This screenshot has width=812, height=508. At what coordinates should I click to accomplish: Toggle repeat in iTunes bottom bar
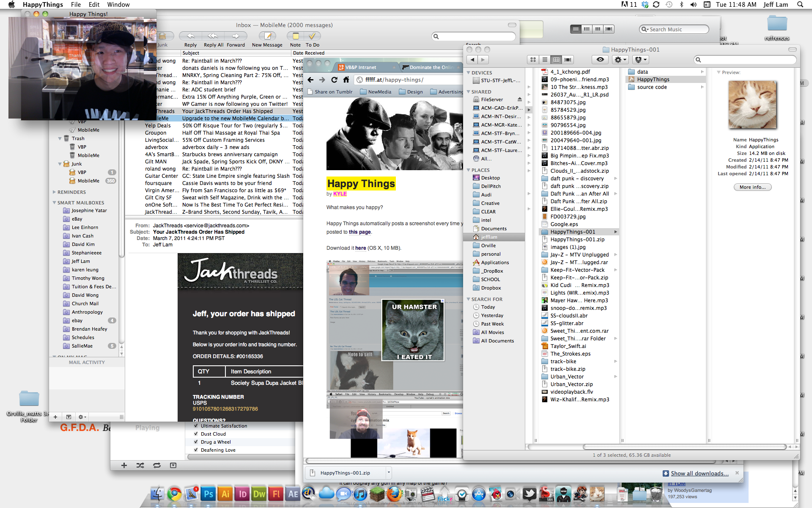click(x=157, y=465)
